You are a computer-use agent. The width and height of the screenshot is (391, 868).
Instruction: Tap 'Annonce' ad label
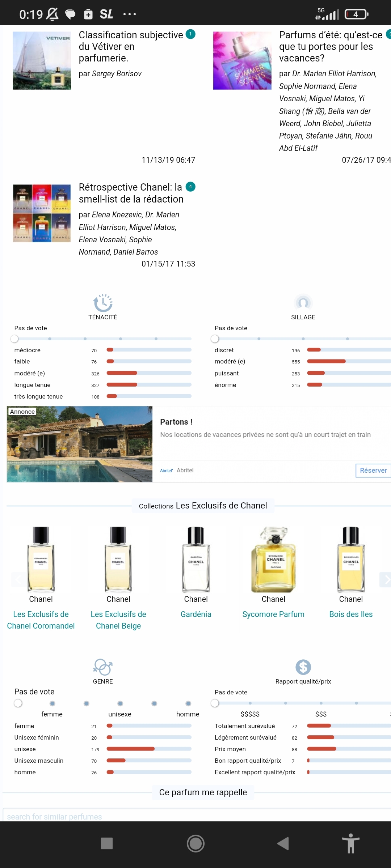point(22,412)
